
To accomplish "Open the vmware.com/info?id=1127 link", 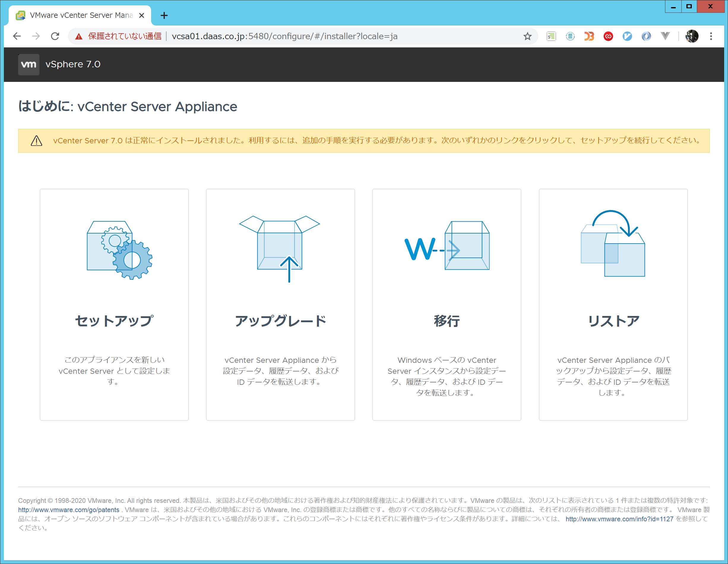I will pos(619,519).
